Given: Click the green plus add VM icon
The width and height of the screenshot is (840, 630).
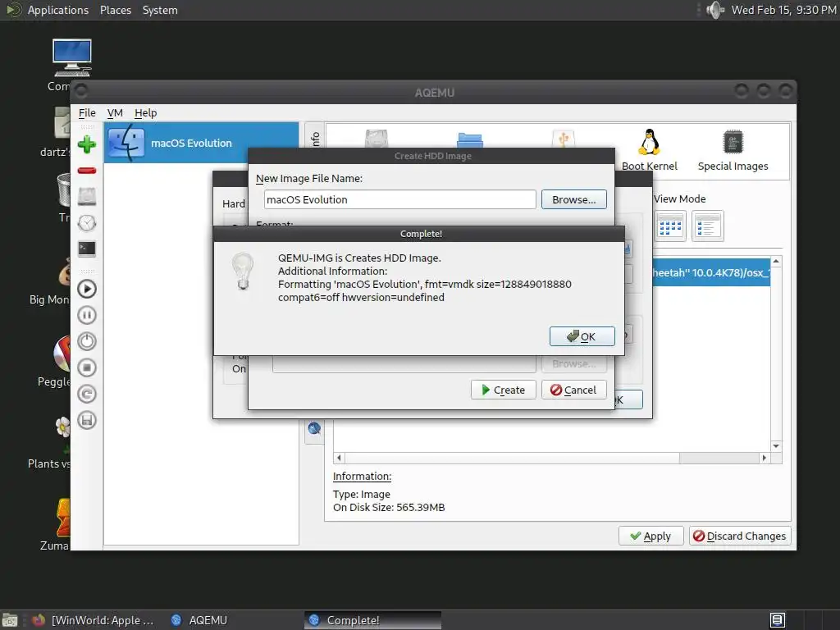Looking at the screenshot, I should click(x=87, y=144).
